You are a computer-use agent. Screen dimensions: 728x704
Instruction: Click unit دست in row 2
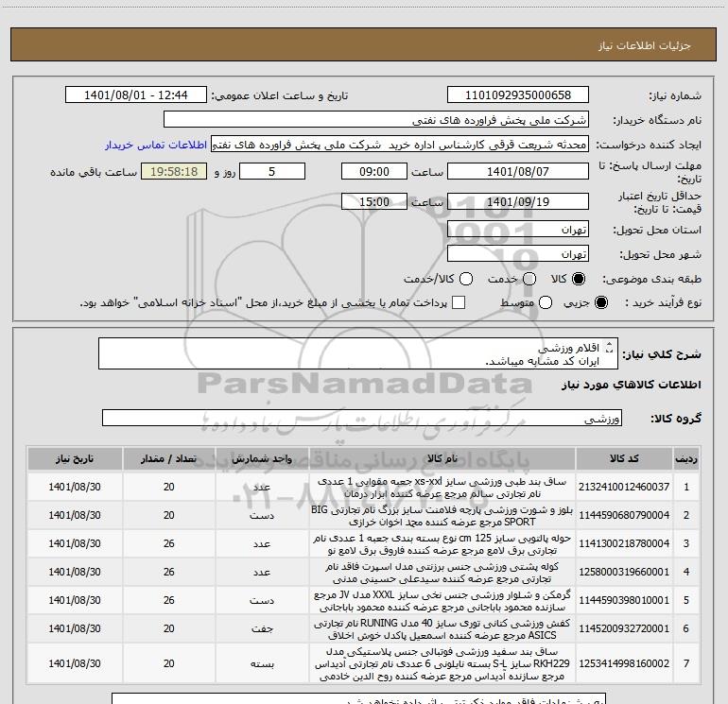point(262,516)
